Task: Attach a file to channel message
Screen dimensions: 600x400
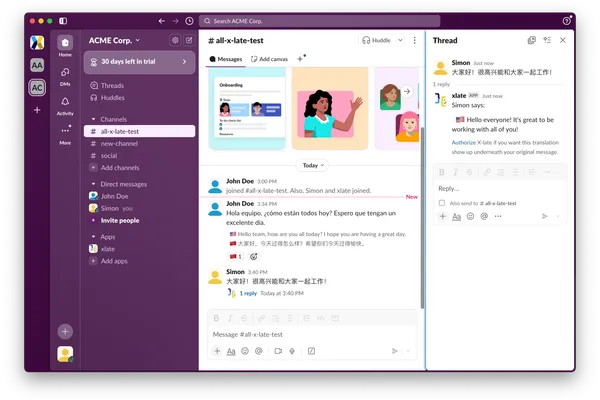Action: [x=217, y=351]
